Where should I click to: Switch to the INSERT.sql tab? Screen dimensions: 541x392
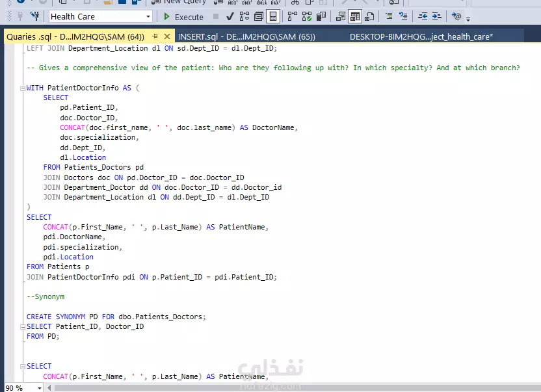pos(246,36)
